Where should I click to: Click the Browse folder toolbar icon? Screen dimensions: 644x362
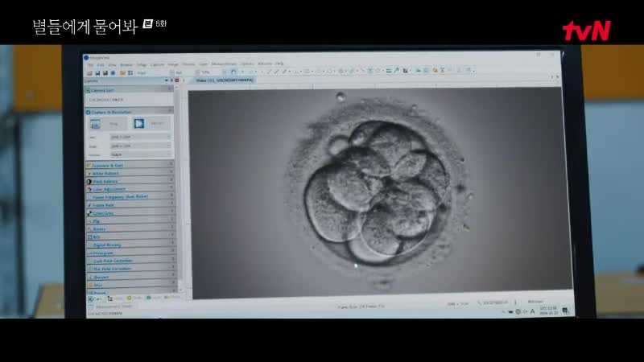coord(122,73)
